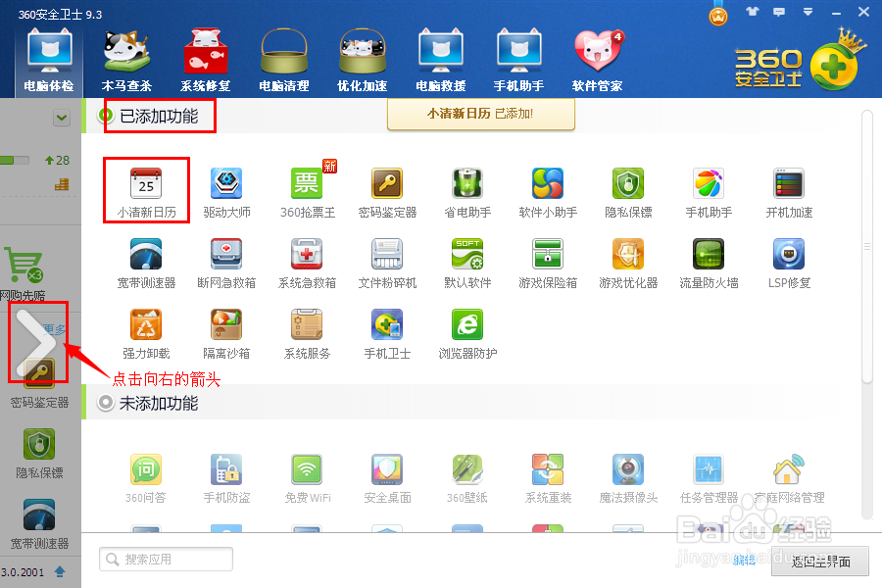Launch 小清新日历 calendar icon
The width and height of the screenshot is (882, 588).
[x=146, y=192]
